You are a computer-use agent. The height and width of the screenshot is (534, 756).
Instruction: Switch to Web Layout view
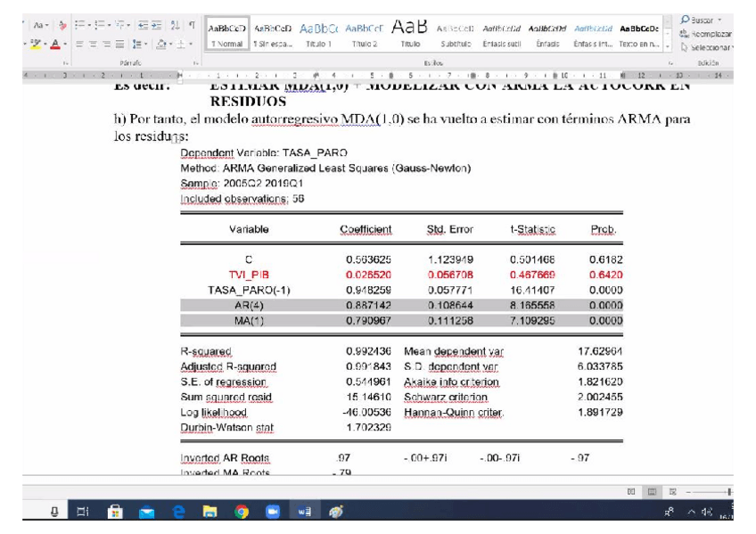click(x=672, y=491)
